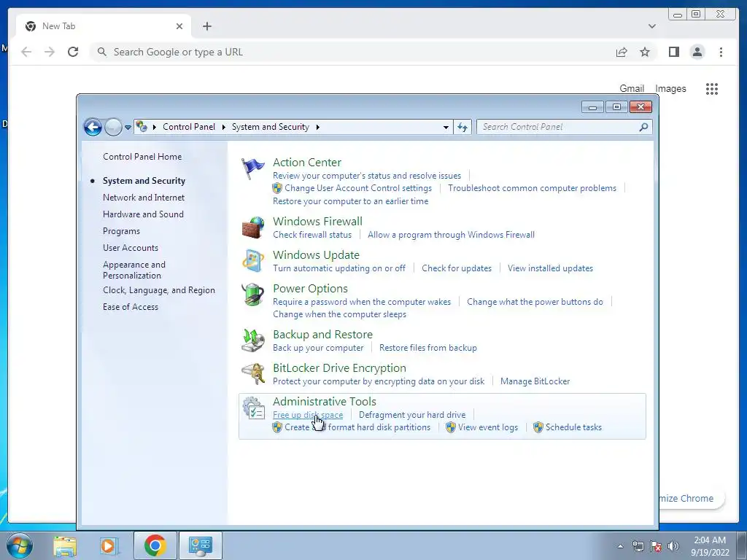Open Hardware and Sound category
Screen dimensions: 747x560
tap(143, 214)
